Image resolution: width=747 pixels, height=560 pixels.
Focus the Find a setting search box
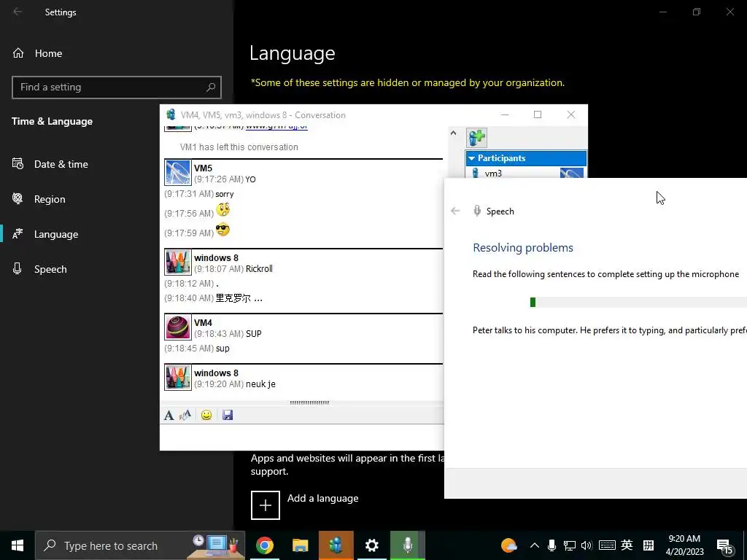click(116, 87)
